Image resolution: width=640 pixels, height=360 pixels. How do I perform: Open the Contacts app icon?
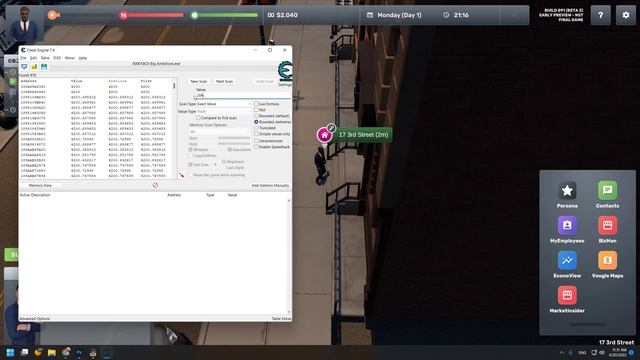point(607,191)
